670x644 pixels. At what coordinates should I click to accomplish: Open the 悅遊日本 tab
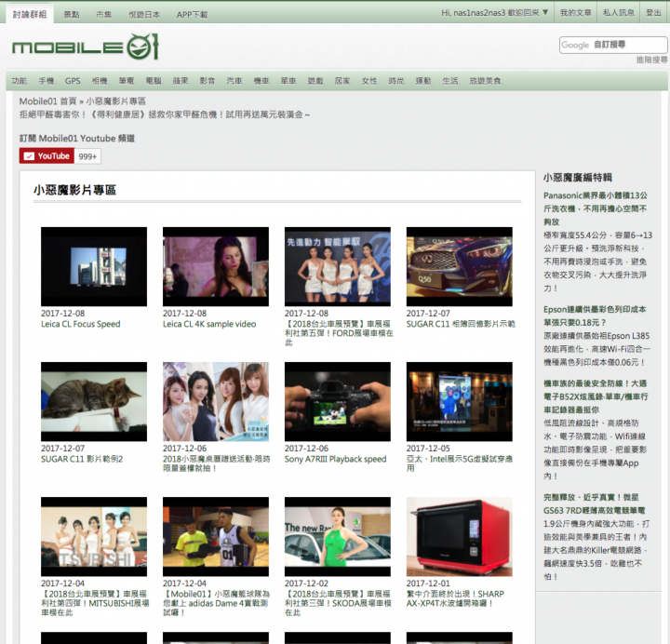(144, 15)
